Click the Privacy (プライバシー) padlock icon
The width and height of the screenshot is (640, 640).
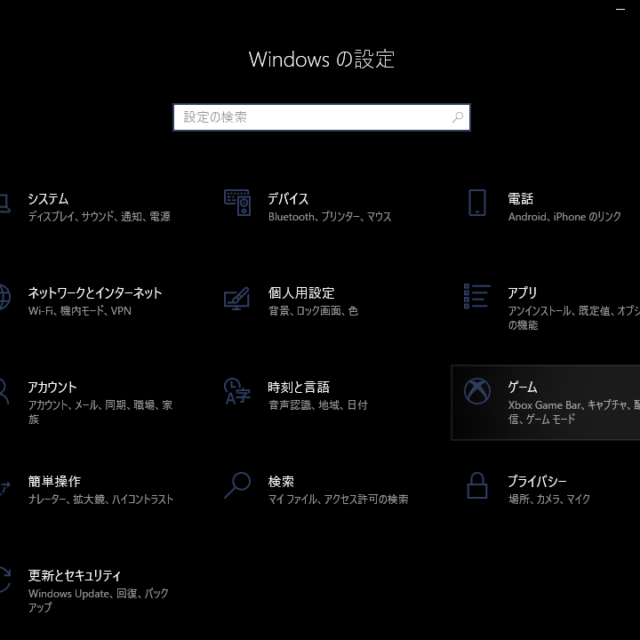(477, 485)
